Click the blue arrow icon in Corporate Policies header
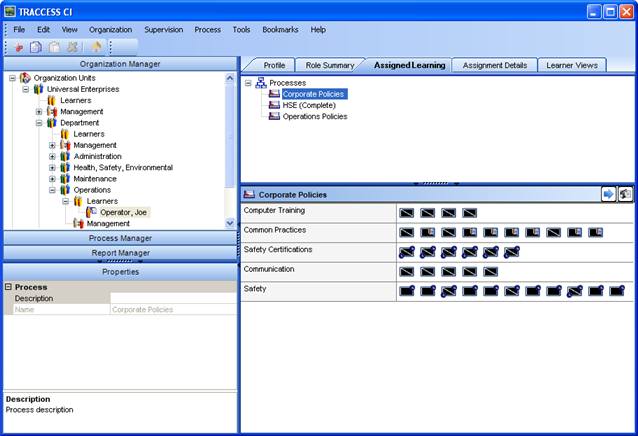This screenshot has width=638, height=436. point(608,194)
